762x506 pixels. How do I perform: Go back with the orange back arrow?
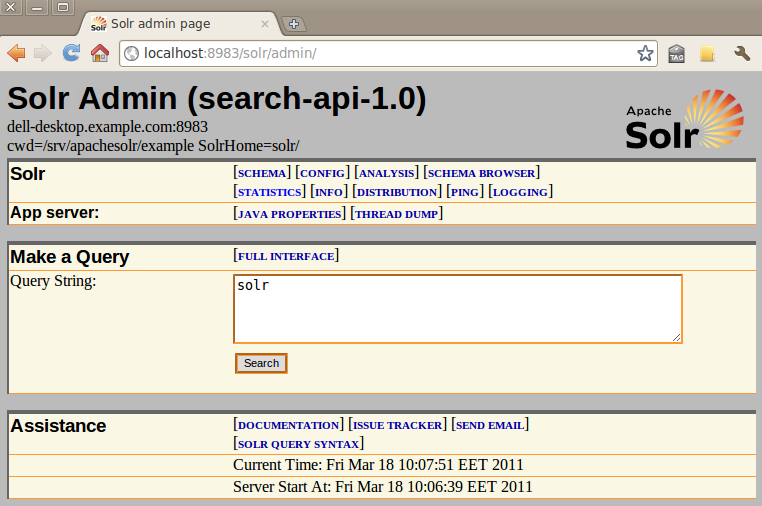[17, 53]
